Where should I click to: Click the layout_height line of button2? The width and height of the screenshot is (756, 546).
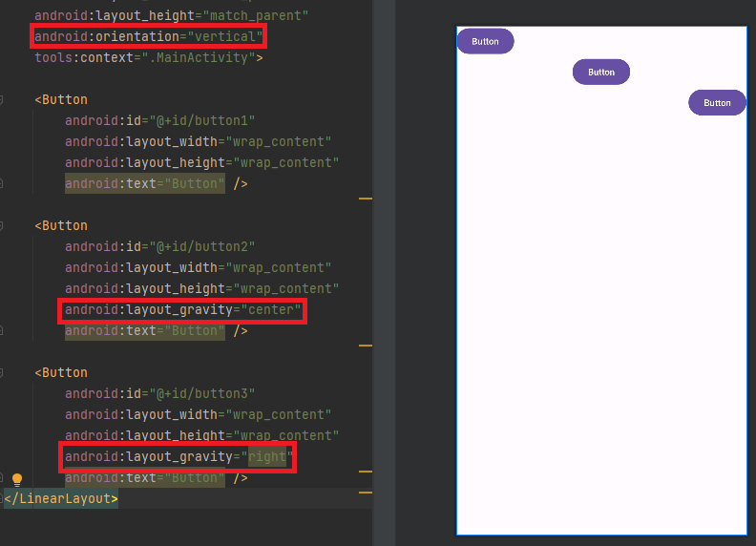tap(202, 288)
